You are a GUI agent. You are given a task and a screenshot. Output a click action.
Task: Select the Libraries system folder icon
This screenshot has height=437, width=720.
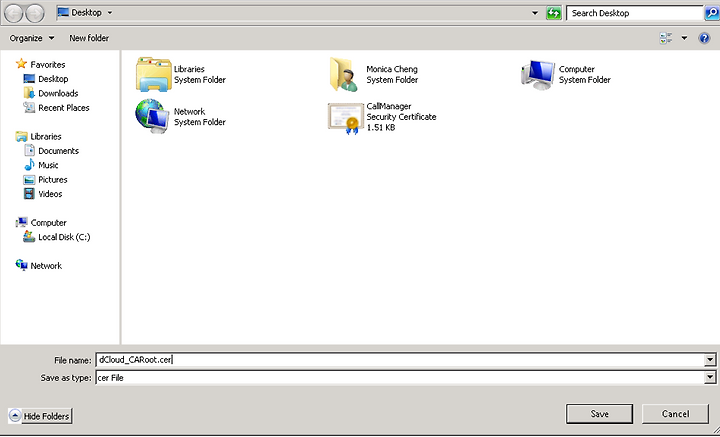[153, 74]
